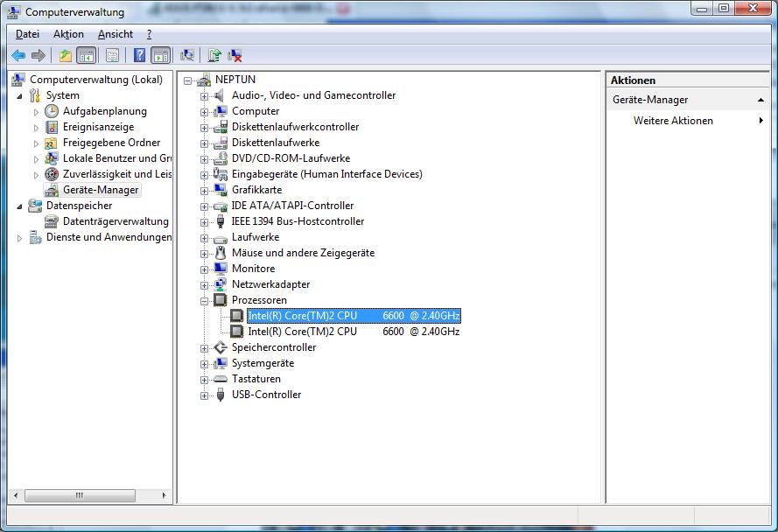Click the Uninstall device icon
The width and height of the screenshot is (778, 532).
[x=235, y=56]
